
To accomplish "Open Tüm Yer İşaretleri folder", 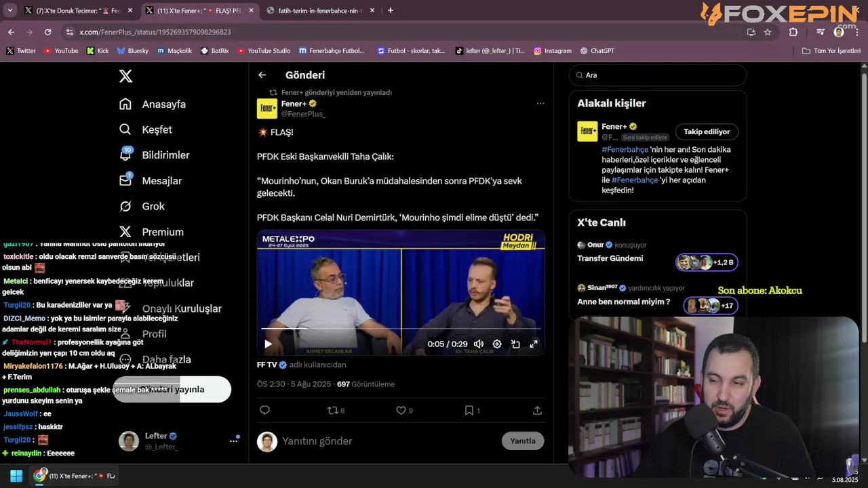I will [x=831, y=51].
